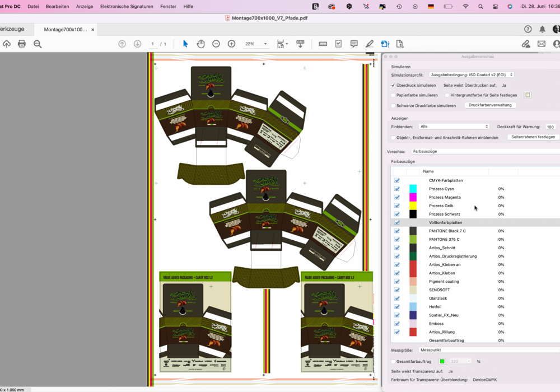Click the Seitenrahmen festlegen button

533,137
